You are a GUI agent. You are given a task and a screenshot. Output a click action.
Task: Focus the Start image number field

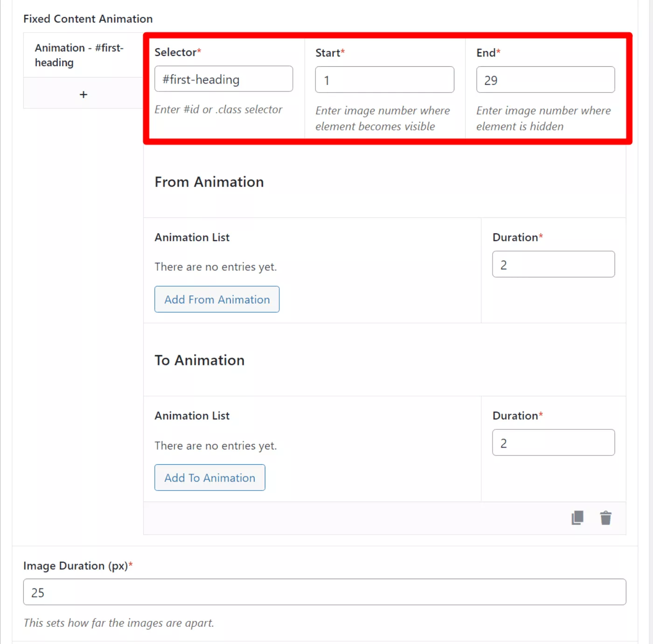point(385,80)
